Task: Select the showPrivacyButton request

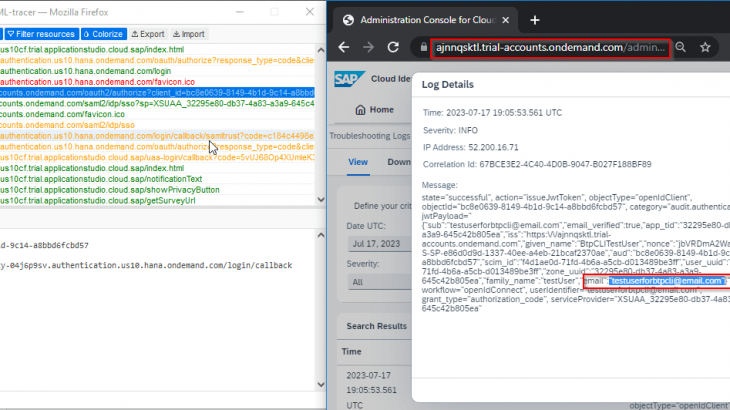Action: (x=157, y=190)
